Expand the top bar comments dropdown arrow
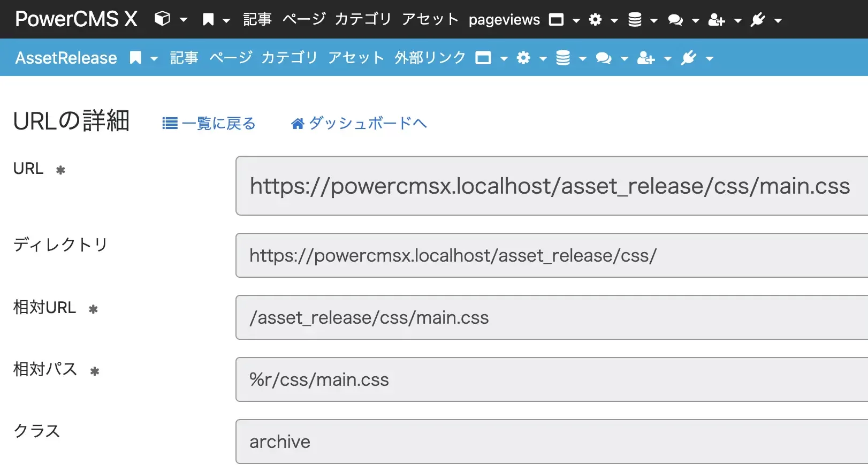This screenshot has width=868, height=472. 696,20
